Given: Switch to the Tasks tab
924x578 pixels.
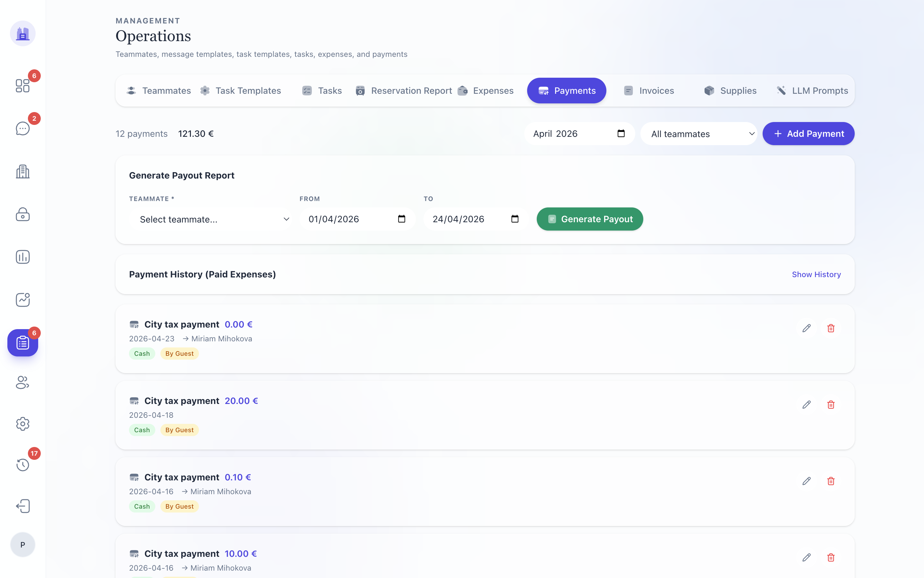Looking at the screenshot, I should (x=322, y=91).
